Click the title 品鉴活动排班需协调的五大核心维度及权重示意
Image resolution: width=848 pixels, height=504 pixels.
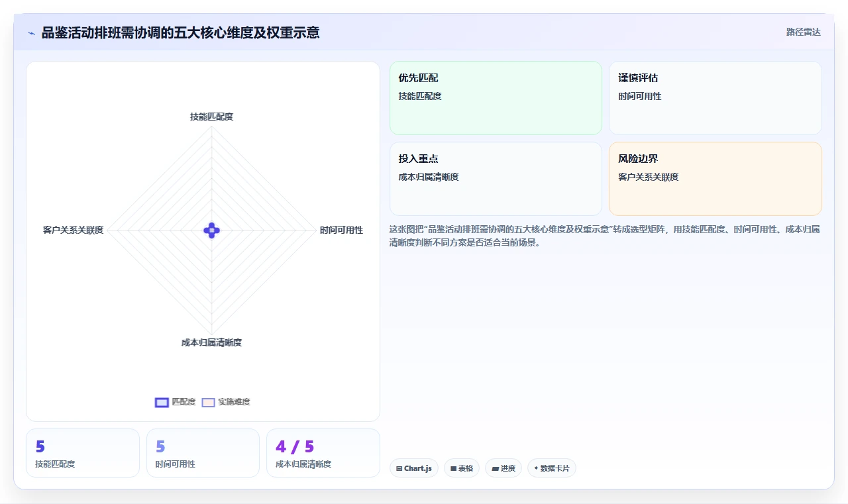pos(180,32)
